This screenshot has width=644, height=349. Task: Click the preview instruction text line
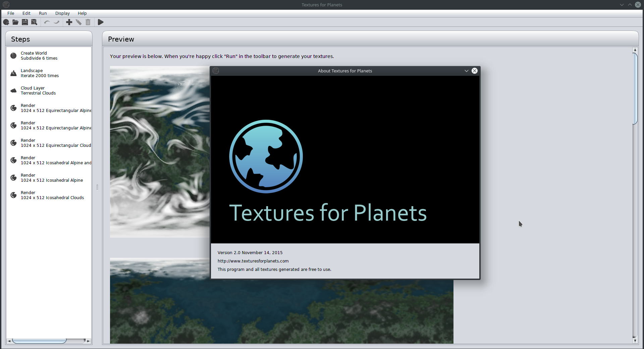pyautogui.click(x=222, y=56)
